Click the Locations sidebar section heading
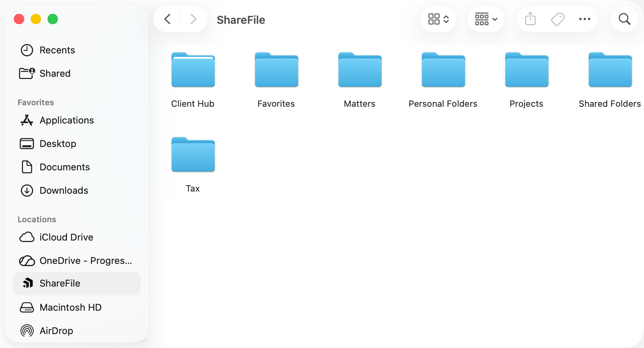The image size is (644, 348). (x=37, y=219)
